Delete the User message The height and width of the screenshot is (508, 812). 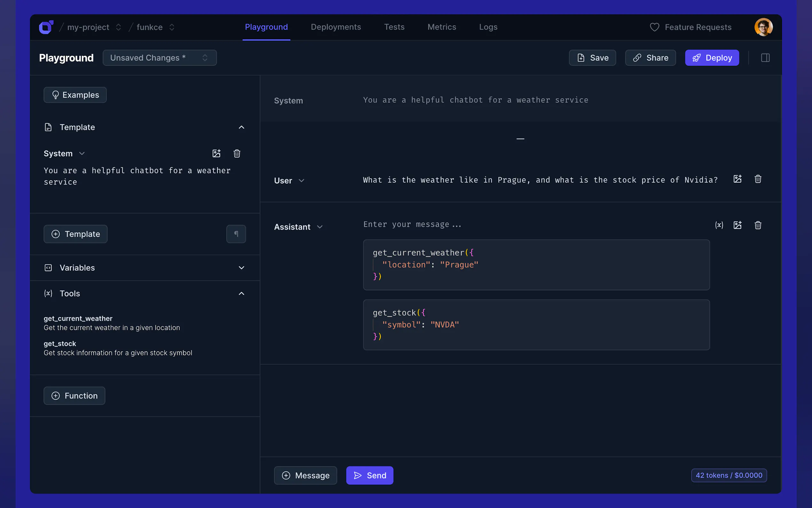coord(758,179)
